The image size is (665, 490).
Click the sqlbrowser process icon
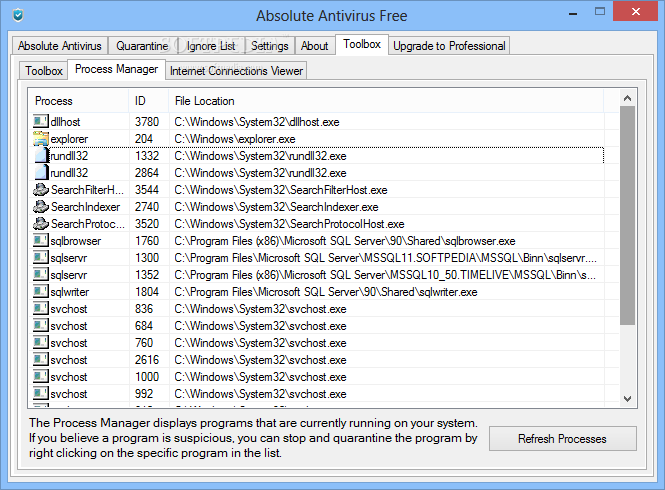41,241
